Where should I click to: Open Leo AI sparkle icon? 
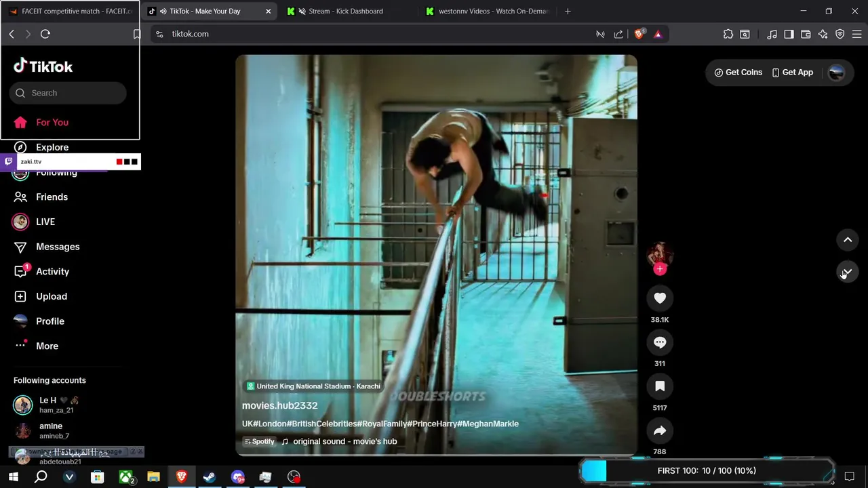823,34
